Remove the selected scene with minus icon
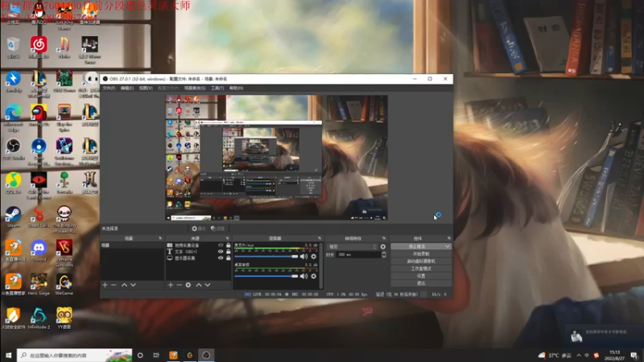This screenshot has height=362, width=644. [114, 285]
